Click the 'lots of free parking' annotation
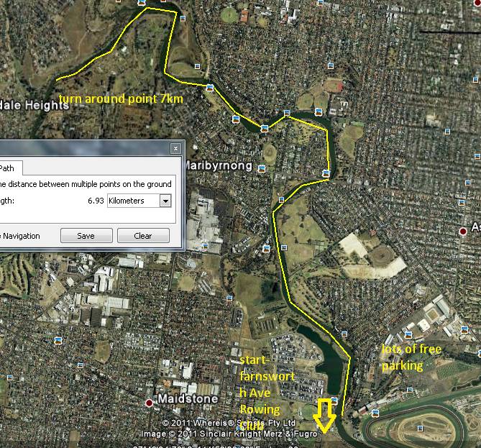The width and height of the screenshot is (481, 448). 411,357
